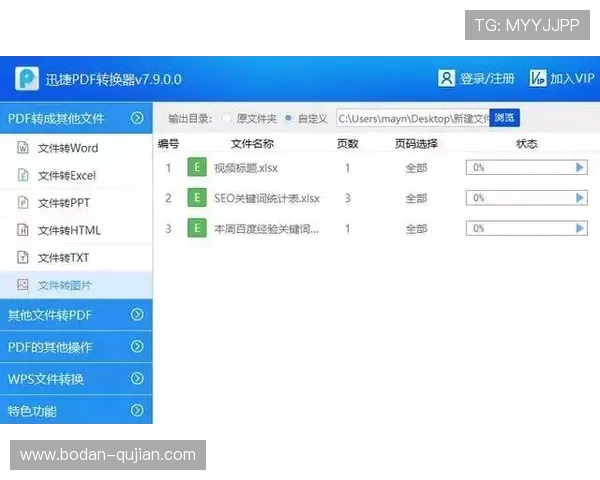Viewport: 600px width, 480px height.
Task: Click the image icon for 文件转图片
Action: click(23, 284)
